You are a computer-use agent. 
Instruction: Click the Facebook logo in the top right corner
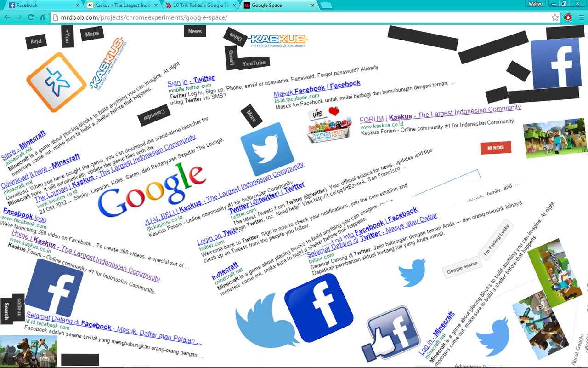click(556, 63)
